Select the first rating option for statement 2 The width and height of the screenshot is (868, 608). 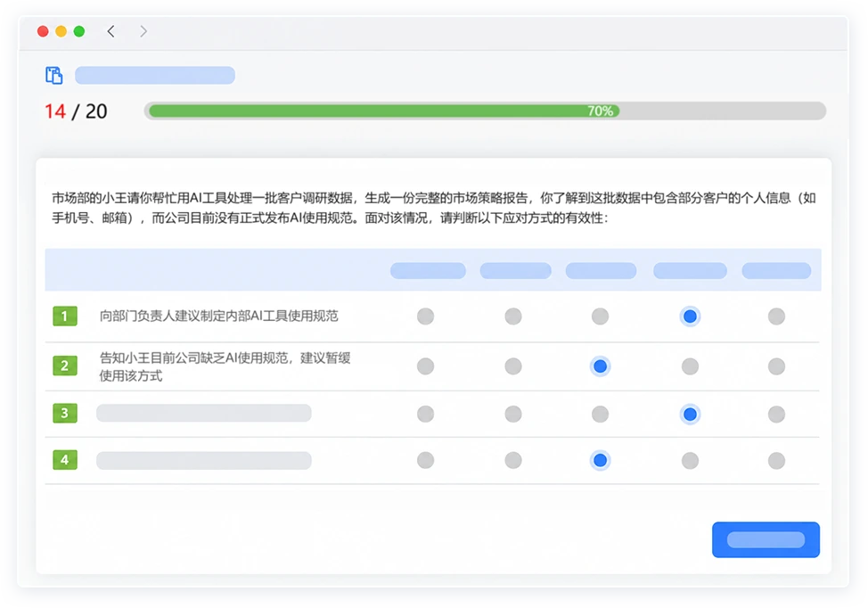tap(425, 366)
